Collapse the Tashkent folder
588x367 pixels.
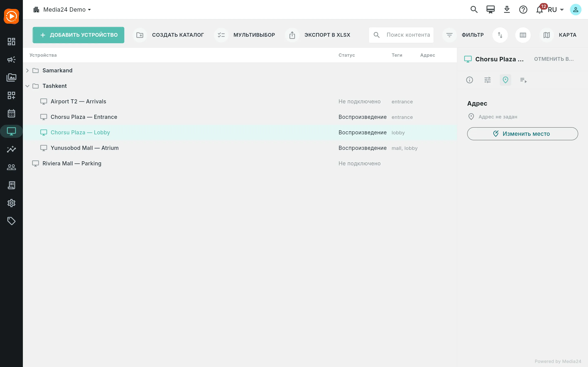click(x=27, y=86)
